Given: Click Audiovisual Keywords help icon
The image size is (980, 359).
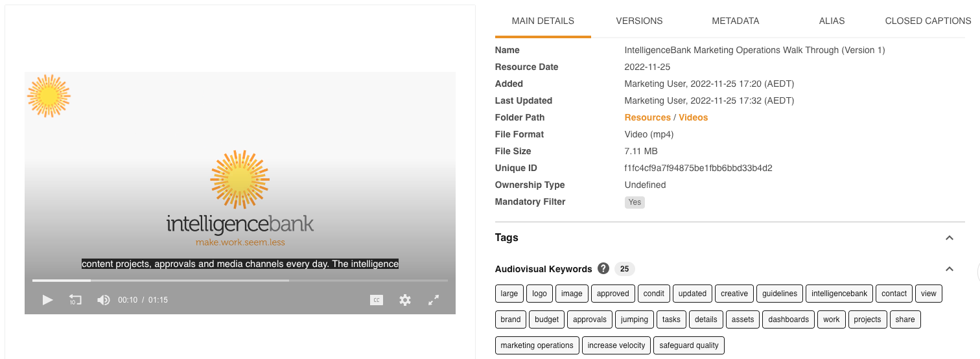Looking at the screenshot, I should click(x=603, y=268).
